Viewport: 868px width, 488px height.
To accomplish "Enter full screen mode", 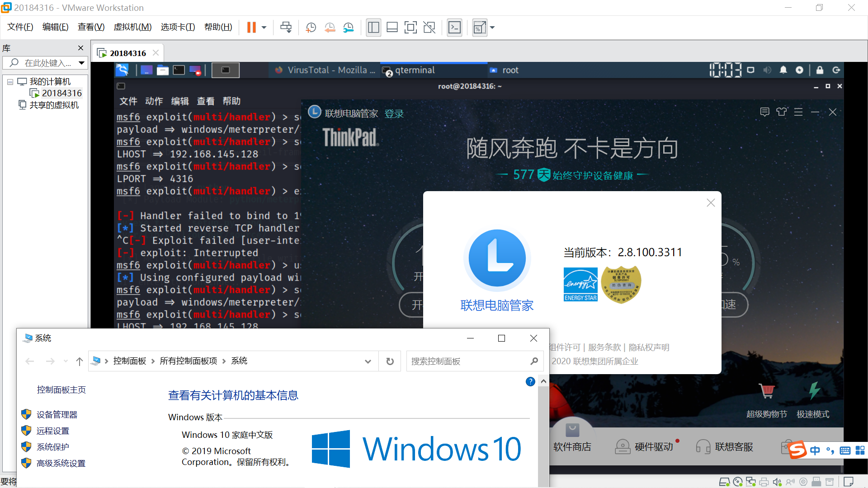I will 410,28.
